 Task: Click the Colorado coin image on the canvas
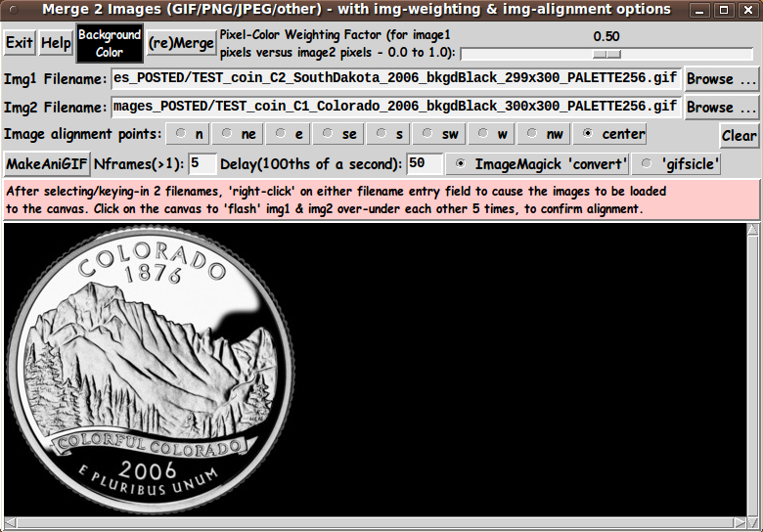(x=151, y=370)
